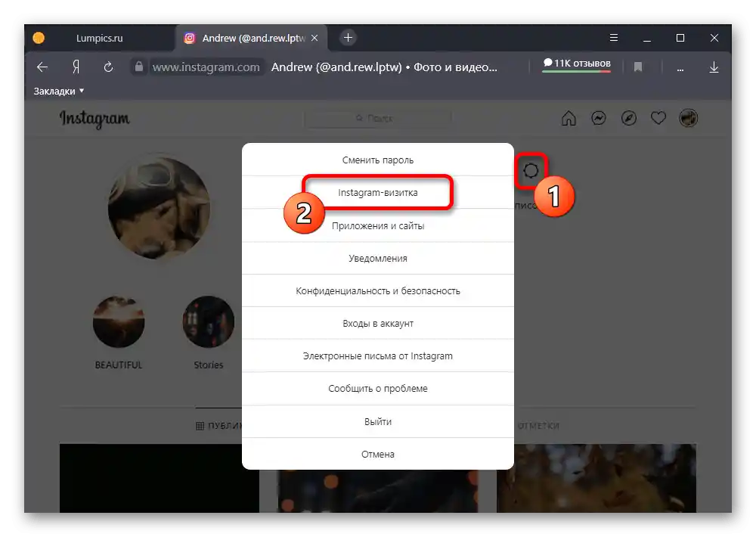Open Уведомления settings option
The image size is (756, 537).
tap(378, 259)
